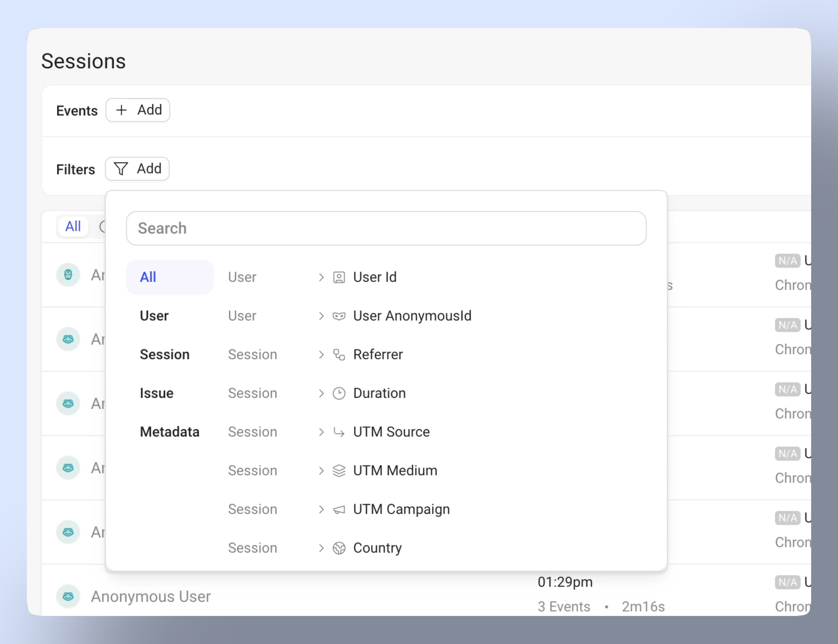Click the arrow icon beside UTM Source
The image size is (838, 644).
click(x=339, y=432)
